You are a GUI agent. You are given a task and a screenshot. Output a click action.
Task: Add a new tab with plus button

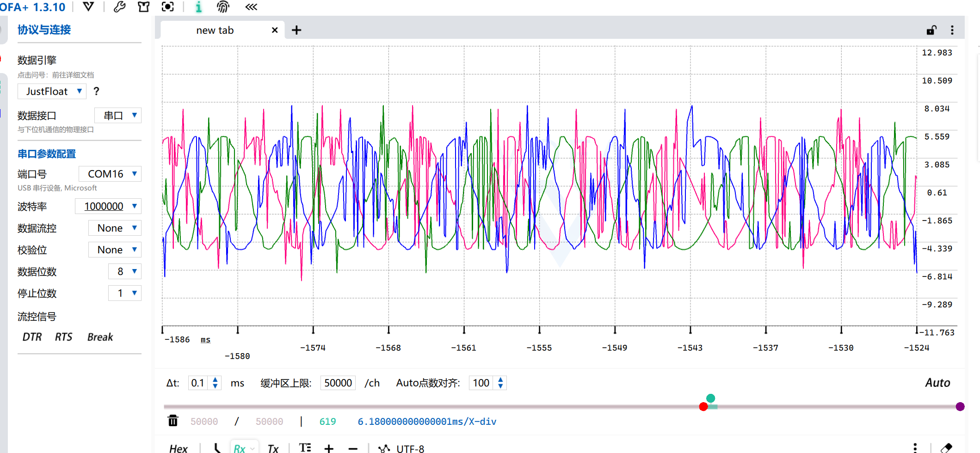click(x=296, y=31)
